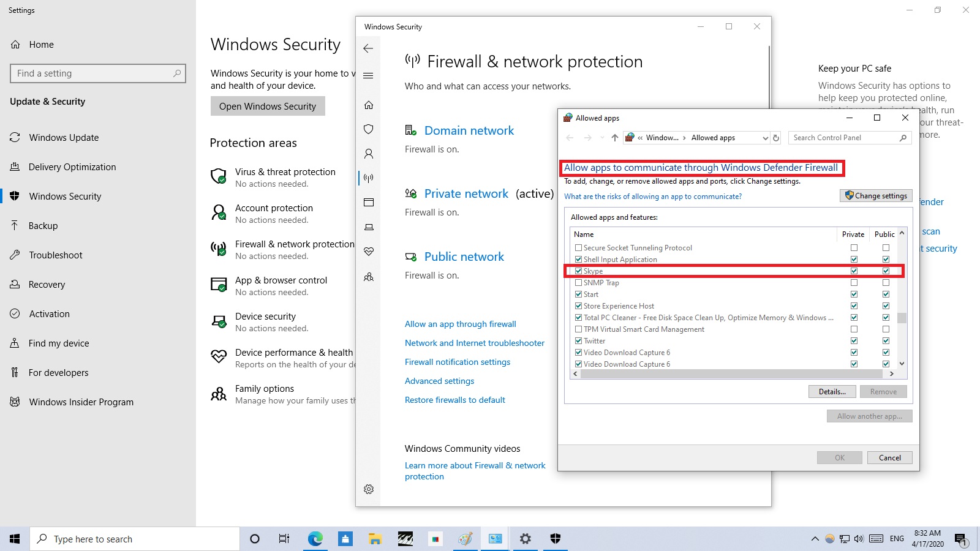Image resolution: width=980 pixels, height=551 pixels.
Task: Toggle Store Experience Host Private checkbox
Action: tap(854, 306)
